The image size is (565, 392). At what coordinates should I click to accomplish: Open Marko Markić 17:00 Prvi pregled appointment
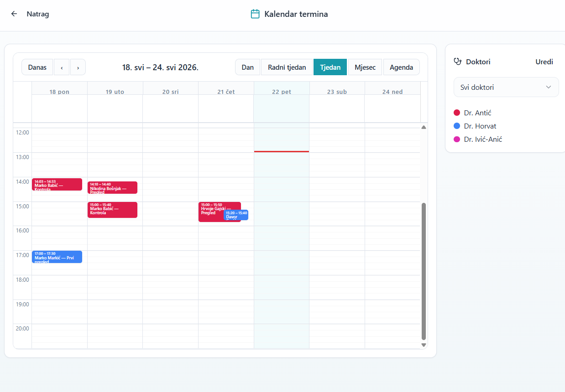(57, 257)
